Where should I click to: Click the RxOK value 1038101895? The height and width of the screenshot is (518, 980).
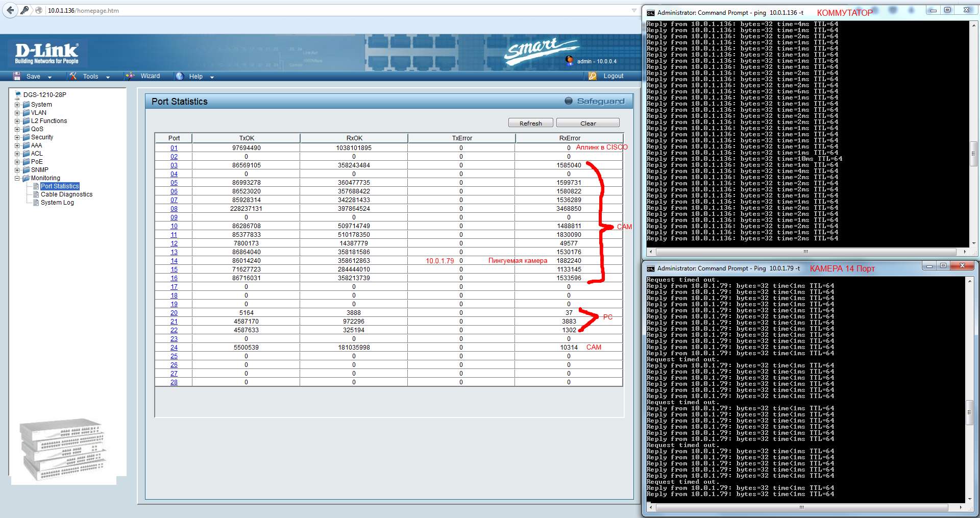354,148
